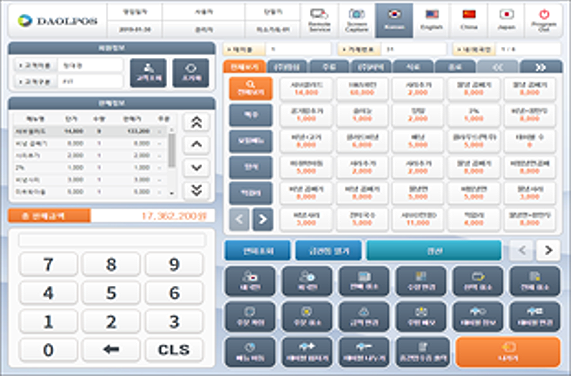Click the sales list vertical scrollbar

click(172, 161)
